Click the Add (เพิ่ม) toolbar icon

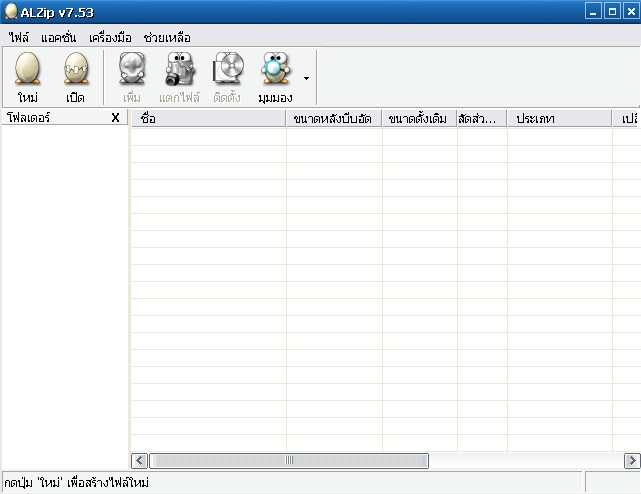coord(132,68)
